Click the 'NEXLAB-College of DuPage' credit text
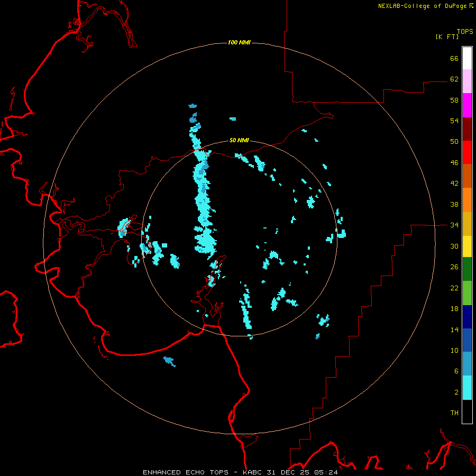 pos(422,6)
